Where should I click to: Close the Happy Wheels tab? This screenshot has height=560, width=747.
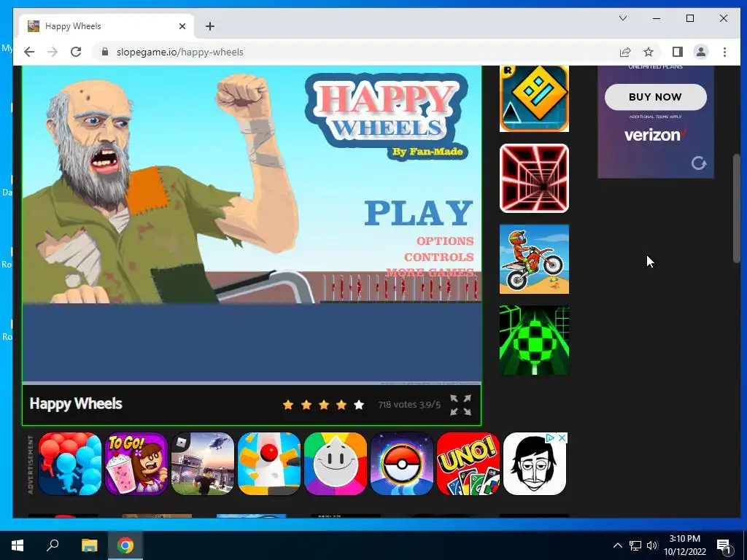click(182, 26)
